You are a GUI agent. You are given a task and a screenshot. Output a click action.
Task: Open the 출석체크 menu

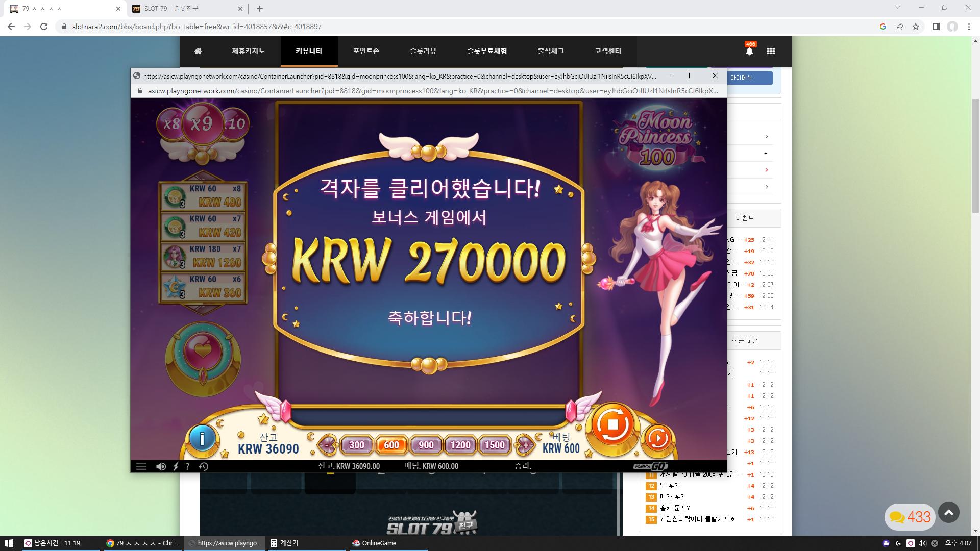pyautogui.click(x=551, y=51)
